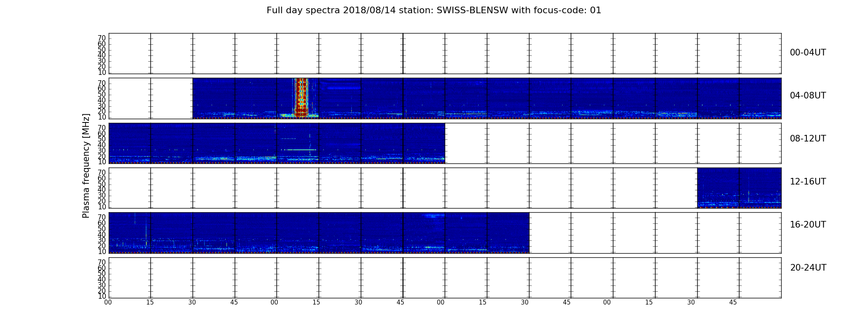Image resolution: width=868 pixels, height=331 pixels.
Task: Click the 40 tick label of the 08-12UT panel
Action: (102, 145)
